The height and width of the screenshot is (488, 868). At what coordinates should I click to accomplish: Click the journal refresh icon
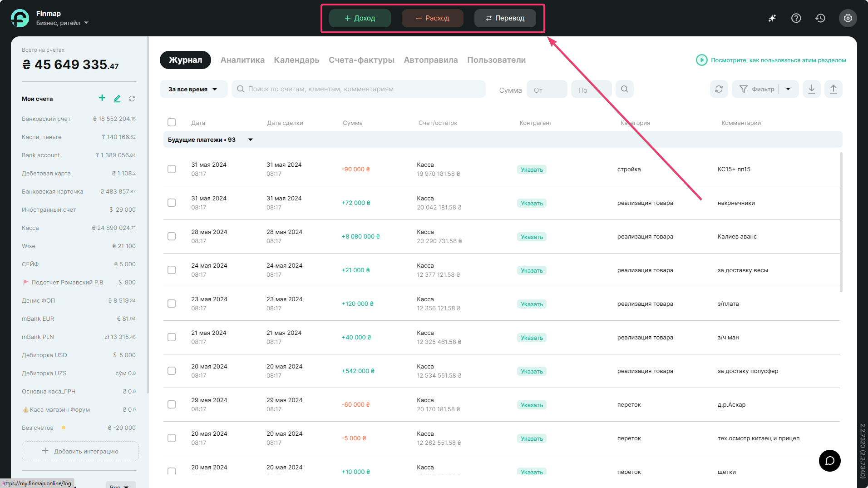[719, 89]
